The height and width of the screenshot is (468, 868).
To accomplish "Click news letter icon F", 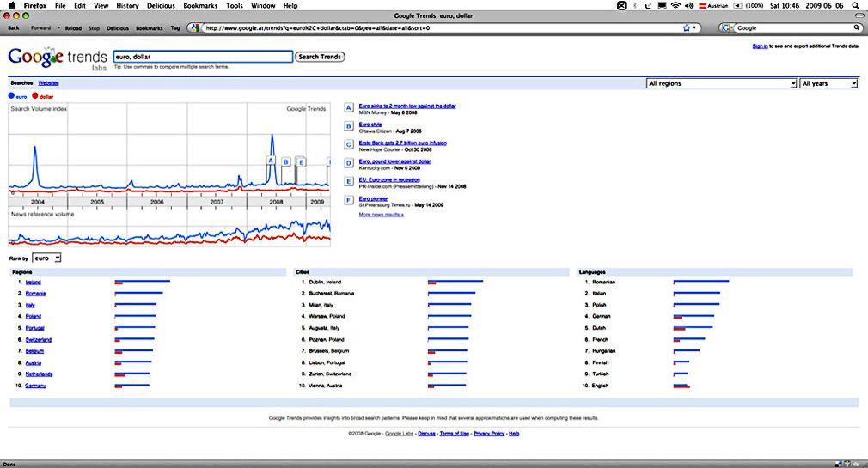I will [349, 200].
